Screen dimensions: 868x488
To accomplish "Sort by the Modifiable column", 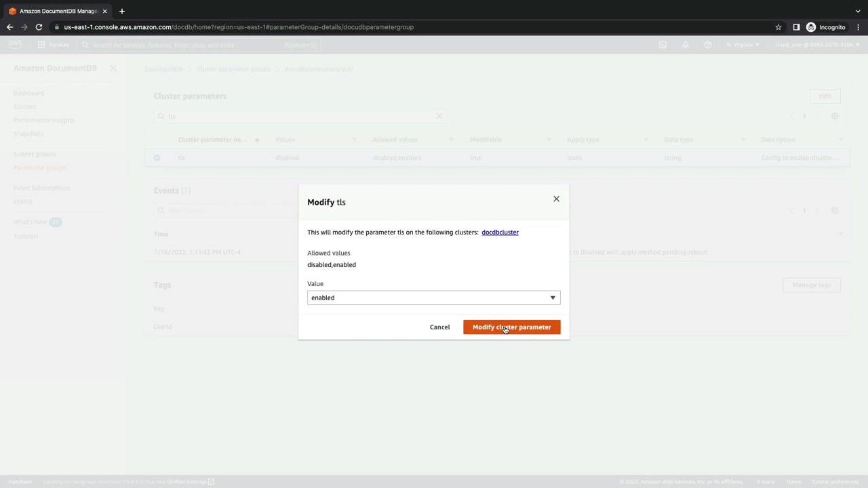I will coord(510,140).
